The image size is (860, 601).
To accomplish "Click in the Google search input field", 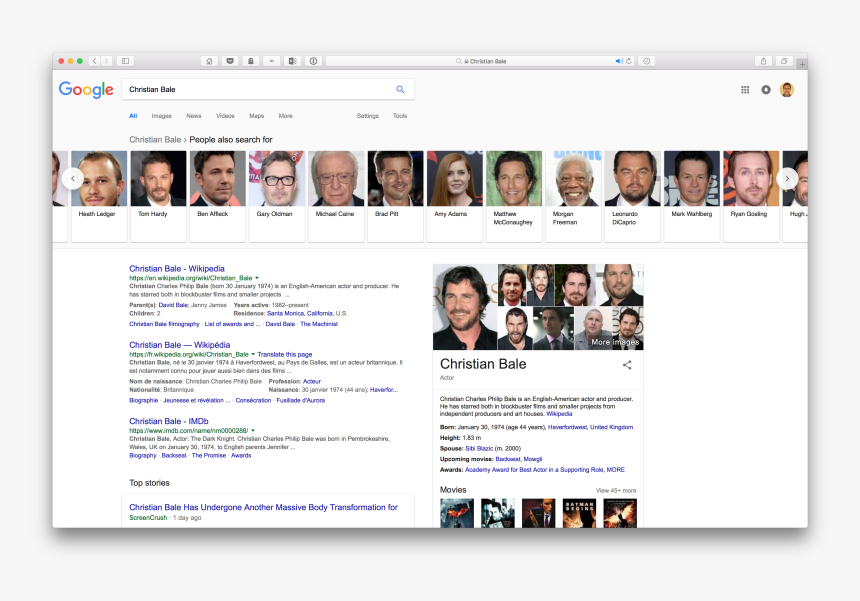I will point(255,90).
